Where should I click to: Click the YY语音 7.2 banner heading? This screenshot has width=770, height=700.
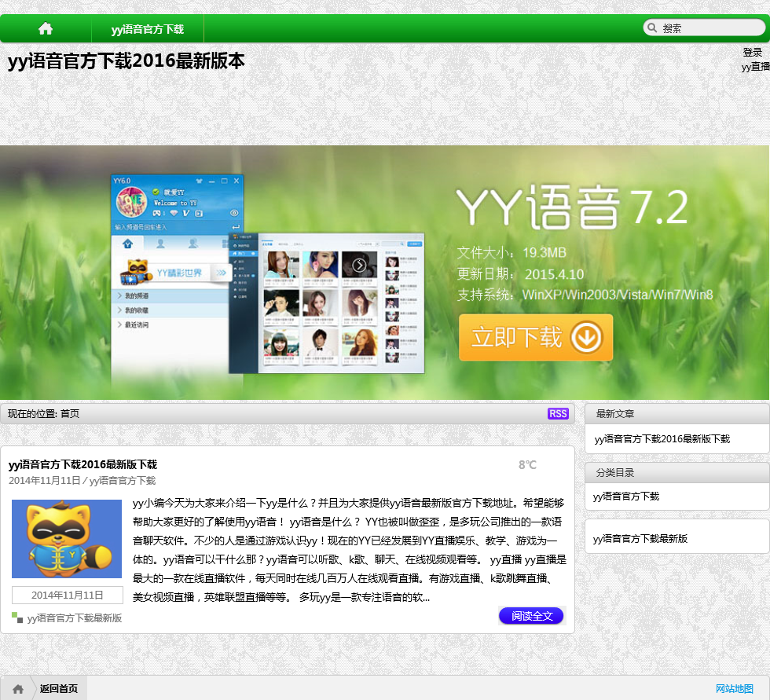click(x=572, y=207)
